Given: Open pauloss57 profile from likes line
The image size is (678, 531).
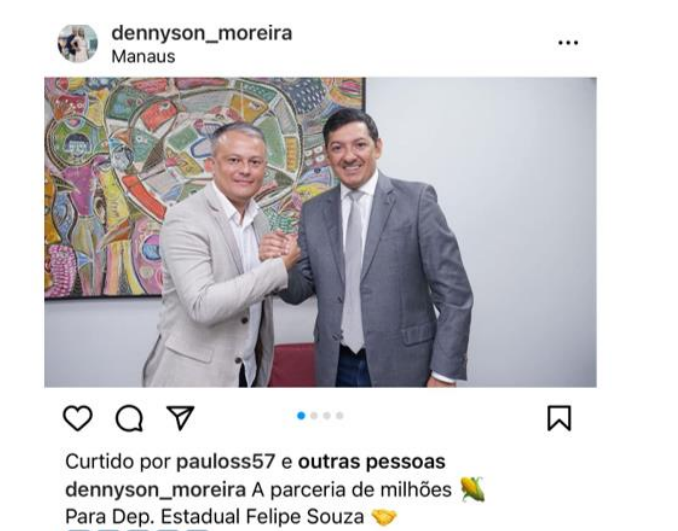Looking at the screenshot, I should pos(226,462).
